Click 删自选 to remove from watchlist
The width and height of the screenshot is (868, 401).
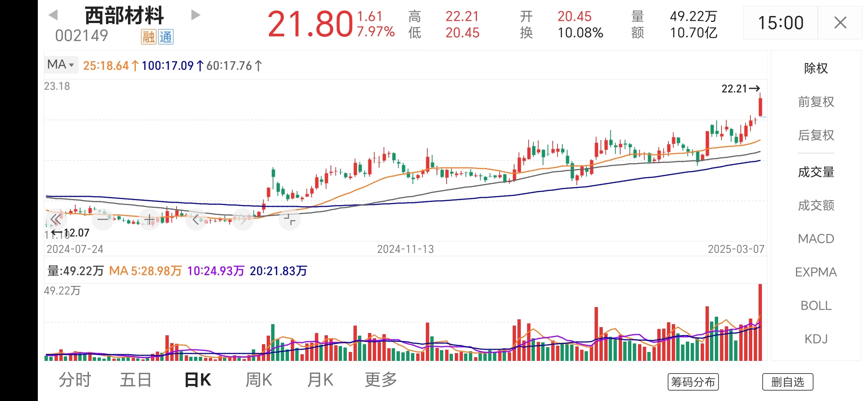pos(788,382)
